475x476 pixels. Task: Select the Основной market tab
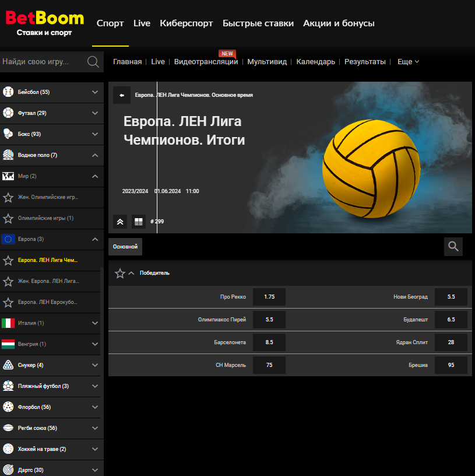[x=125, y=247]
